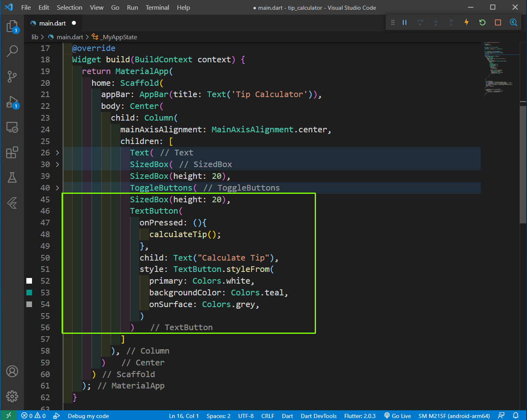Click 'Tip Calculator' string on line 21
Viewport: 527px width, 420px height.
coord(269,94)
